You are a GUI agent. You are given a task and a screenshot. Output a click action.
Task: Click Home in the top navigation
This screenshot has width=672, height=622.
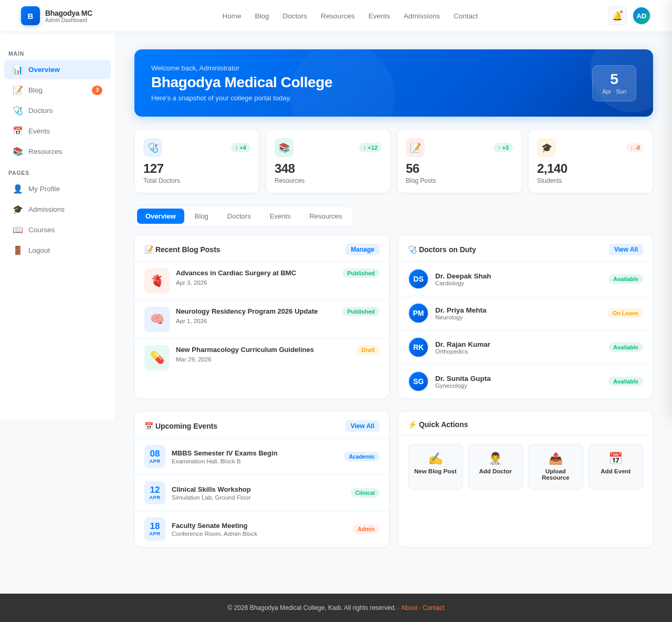click(232, 16)
